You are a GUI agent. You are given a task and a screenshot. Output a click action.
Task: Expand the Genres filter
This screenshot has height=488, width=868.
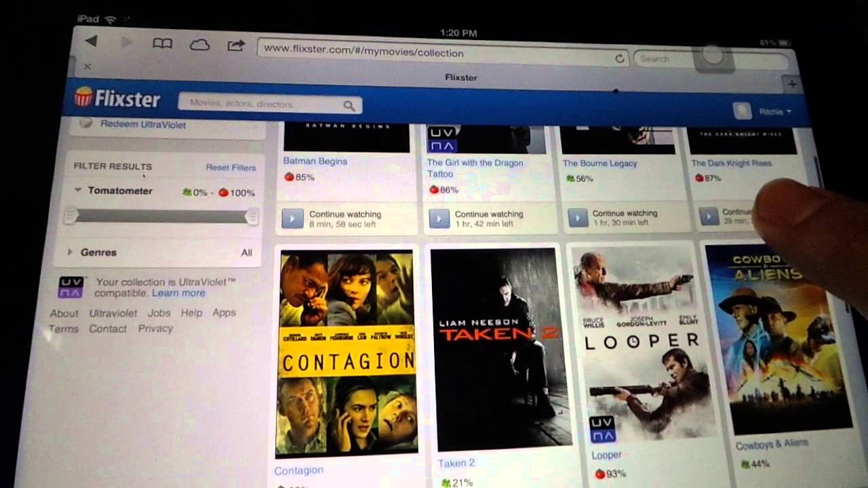tap(70, 252)
